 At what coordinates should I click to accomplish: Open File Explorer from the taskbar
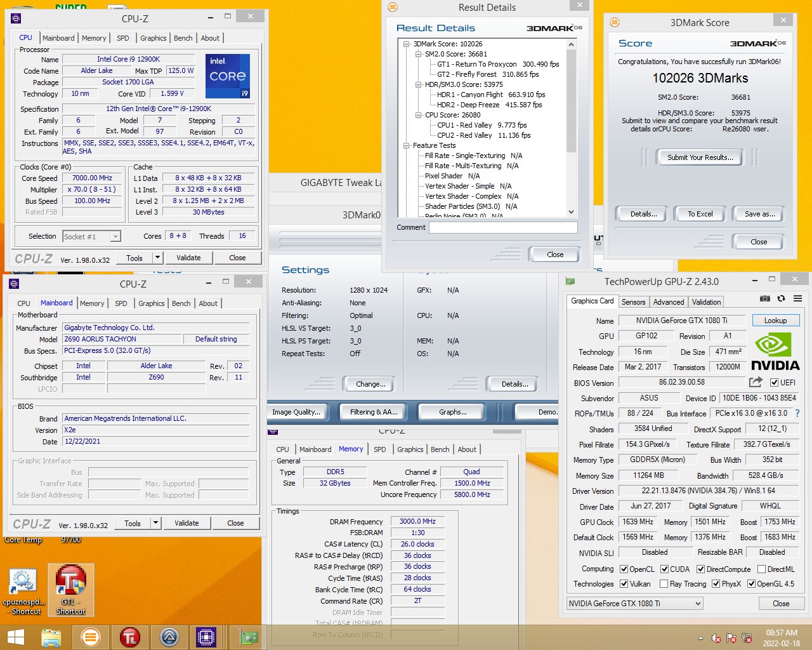[51, 637]
